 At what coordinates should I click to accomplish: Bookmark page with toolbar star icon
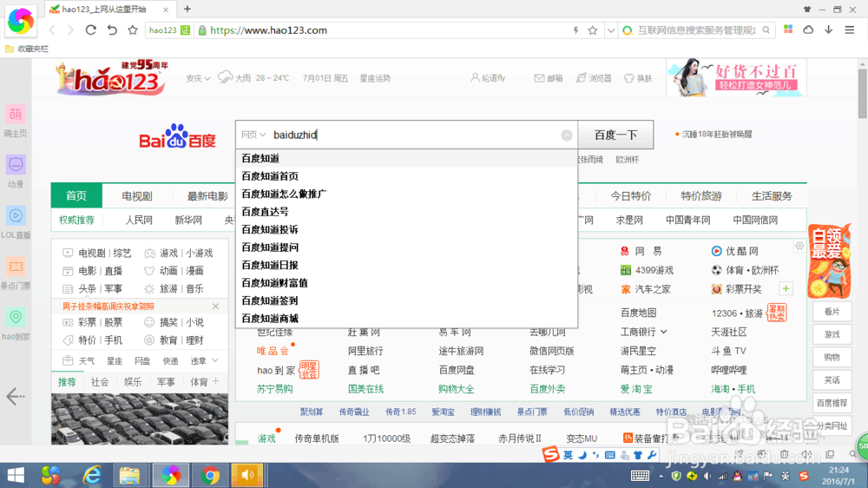coord(132,30)
